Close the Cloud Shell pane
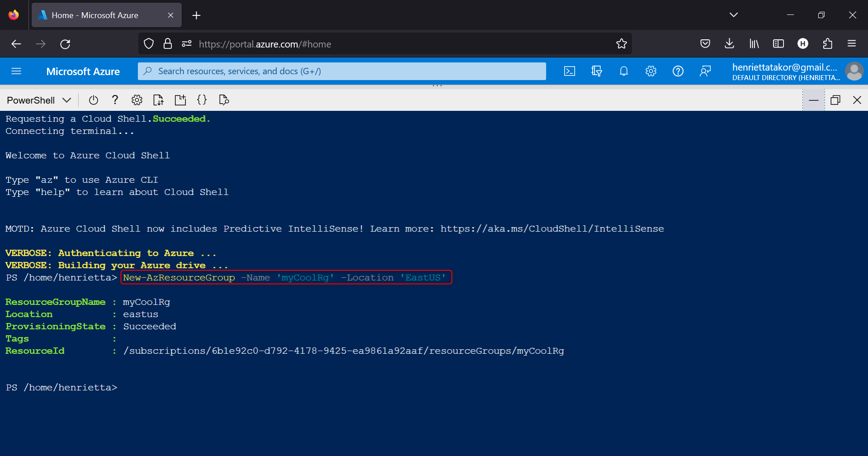 (857, 100)
